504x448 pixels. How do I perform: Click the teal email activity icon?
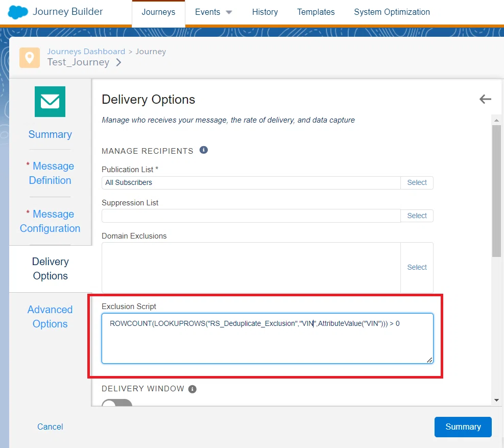50,102
